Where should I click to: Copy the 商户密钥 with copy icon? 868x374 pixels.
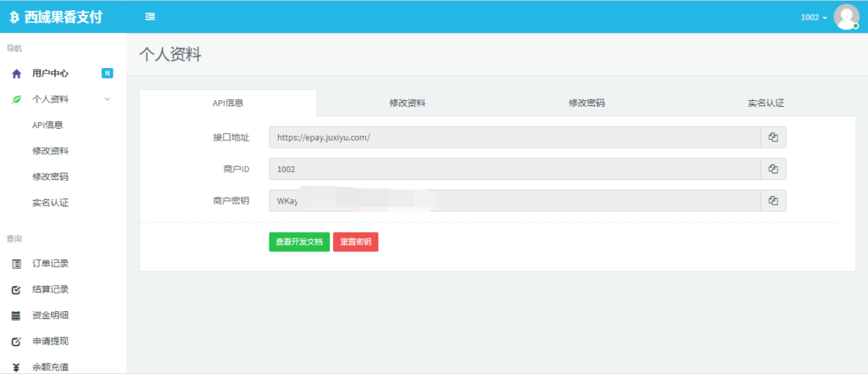[x=773, y=200]
